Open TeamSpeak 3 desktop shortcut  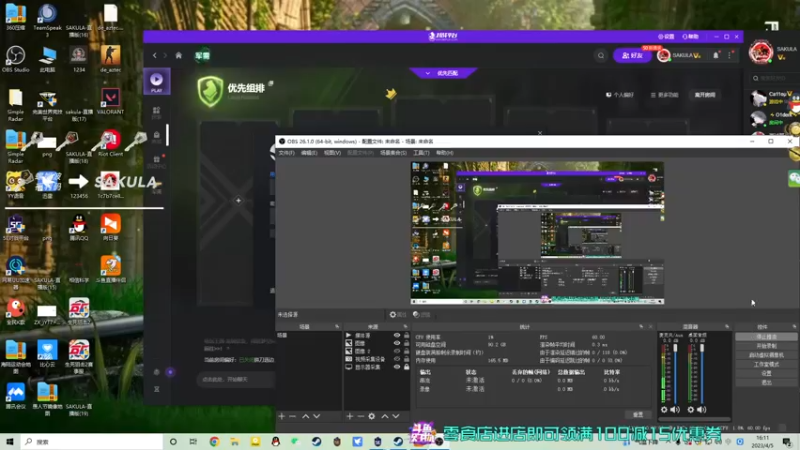[47, 20]
